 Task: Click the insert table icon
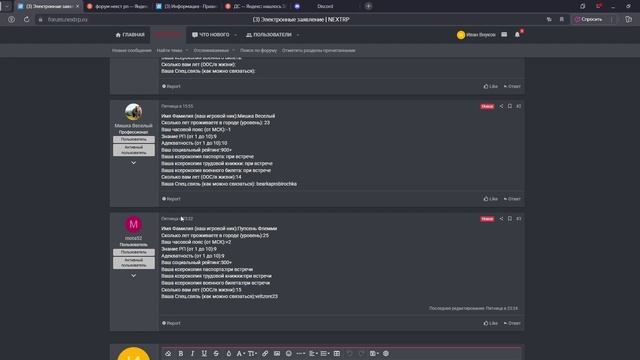coord(337,353)
